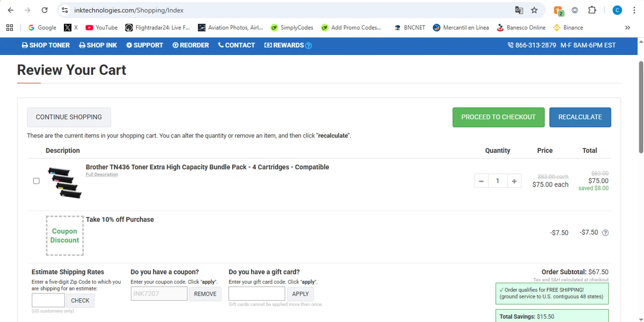Show more bookmarks chevron
Screen dimensions: 644x322
627,28
